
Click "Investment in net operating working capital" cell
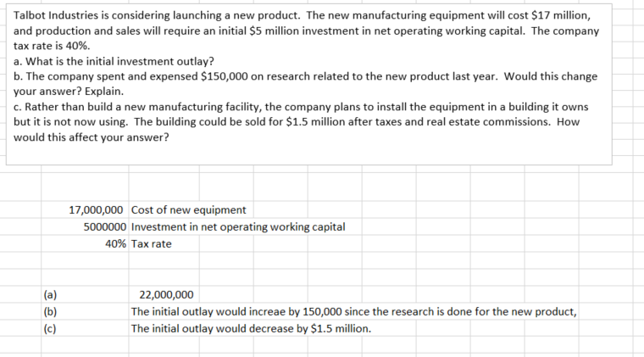coord(238,226)
